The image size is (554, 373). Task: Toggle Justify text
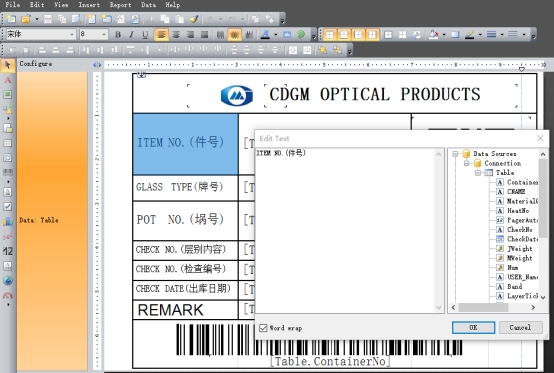[x=204, y=35]
